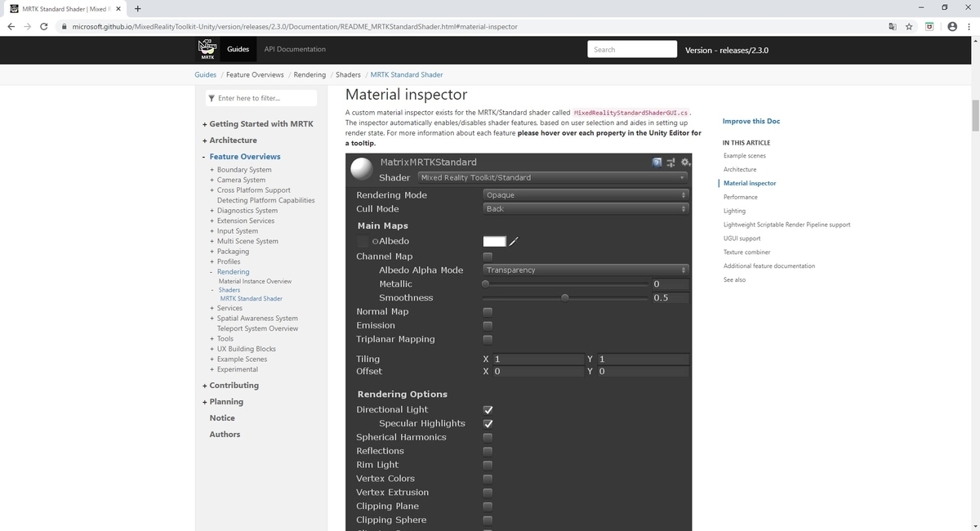The width and height of the screenshot is (980, 531).
Task: Open the Shader dropdown
Action: [x=552, y=177]
